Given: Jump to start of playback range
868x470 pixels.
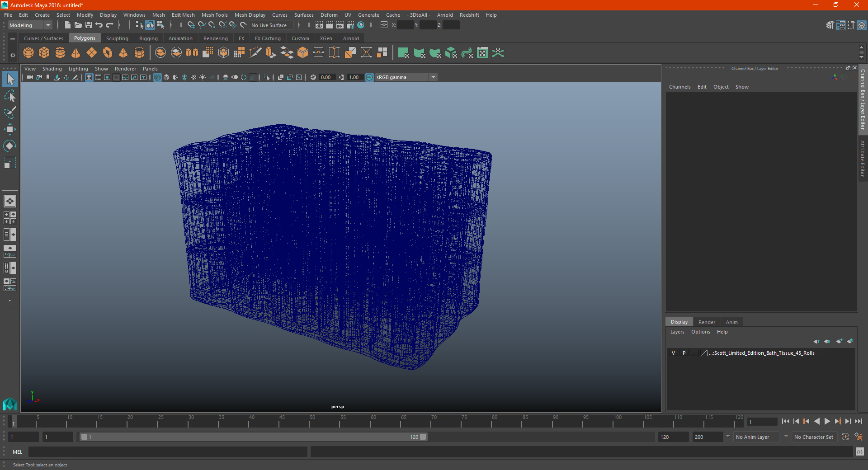Looking at the screenshot, I should point(786,421).
